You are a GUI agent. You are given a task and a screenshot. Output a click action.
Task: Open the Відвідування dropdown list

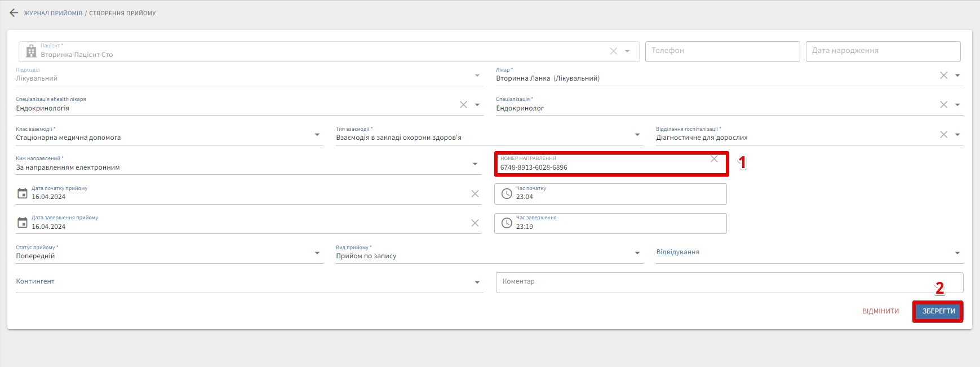coord(957,253)
